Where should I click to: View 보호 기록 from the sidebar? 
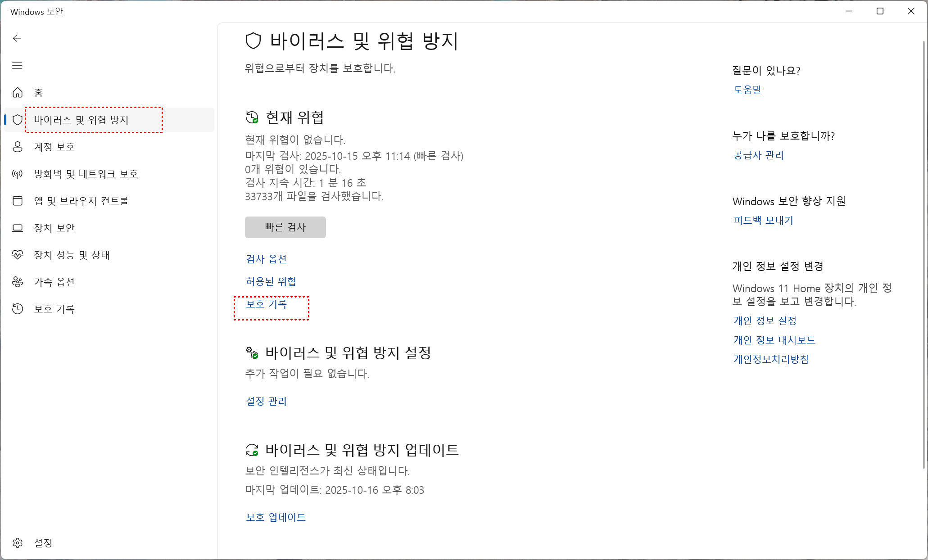(x=54, y=309)
